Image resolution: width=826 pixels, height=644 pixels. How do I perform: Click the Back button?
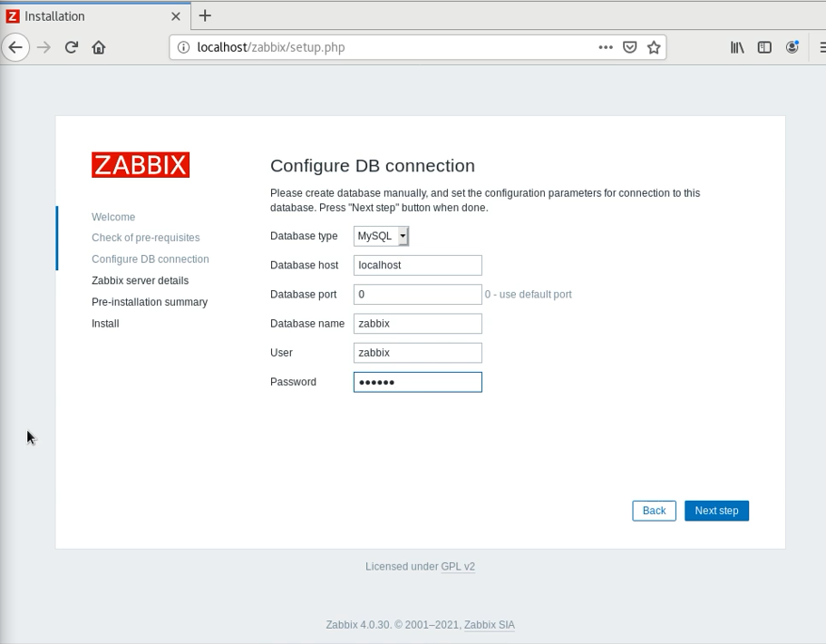point(654,511)
